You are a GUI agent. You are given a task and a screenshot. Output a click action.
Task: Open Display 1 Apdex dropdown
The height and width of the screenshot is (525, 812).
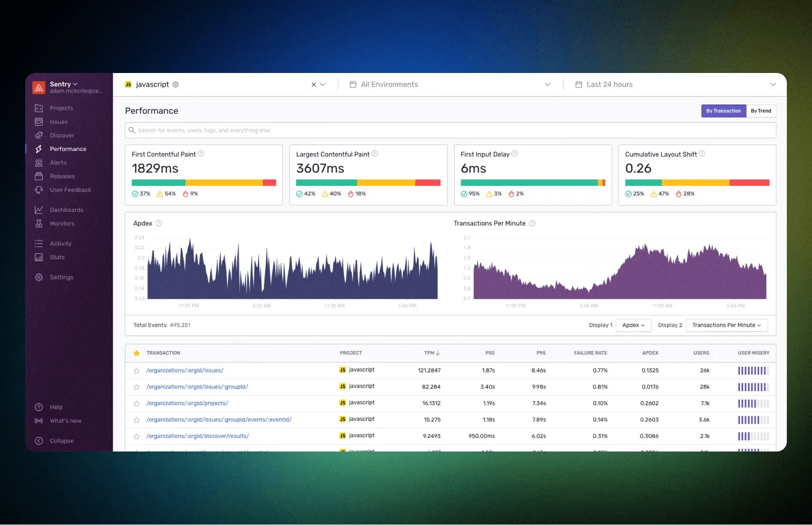tap(633, 325)
